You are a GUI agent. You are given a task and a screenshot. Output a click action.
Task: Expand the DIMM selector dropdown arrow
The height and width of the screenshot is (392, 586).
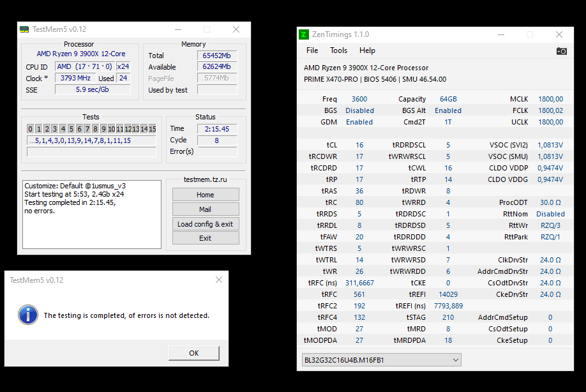coord(456,360)
